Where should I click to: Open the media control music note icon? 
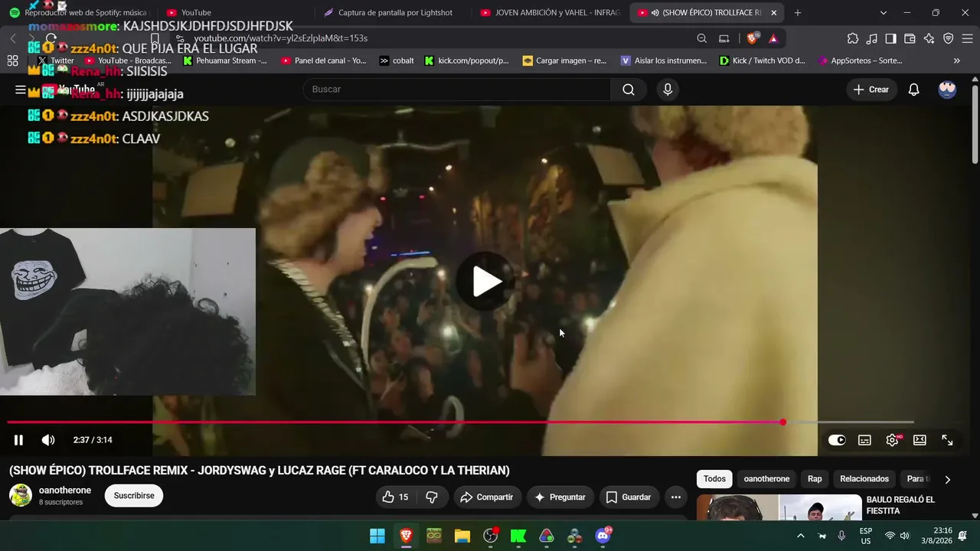click(872, 38)
